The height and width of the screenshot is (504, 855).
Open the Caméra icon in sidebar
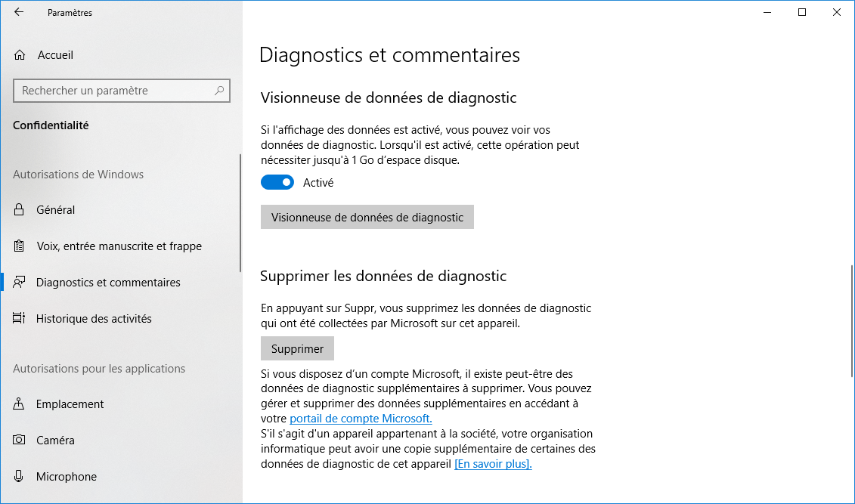click(x=19, y=440)
